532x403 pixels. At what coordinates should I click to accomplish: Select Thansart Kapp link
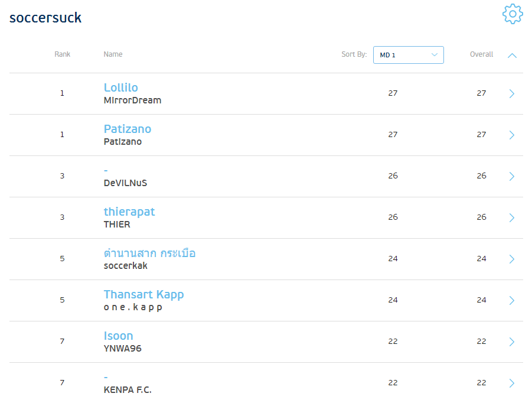[143, 294]
